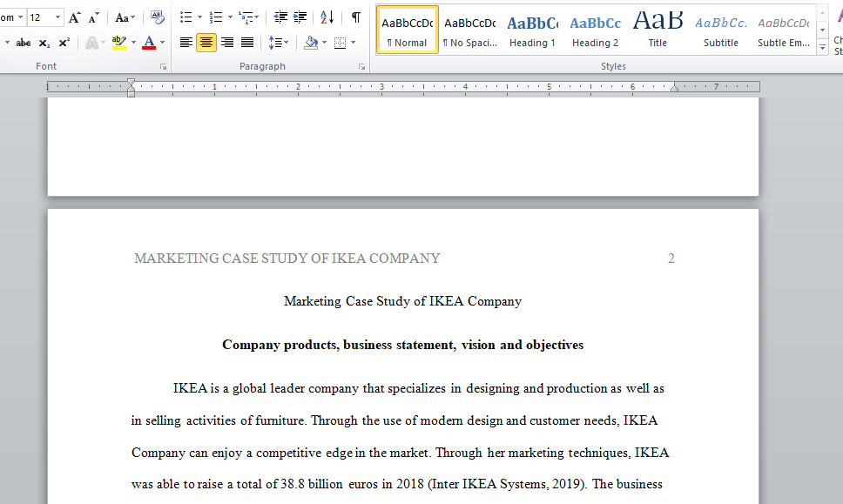Open the Bullets dropdown arrow
The height and width of the screenshot is (504, 843).
(199, 17)
